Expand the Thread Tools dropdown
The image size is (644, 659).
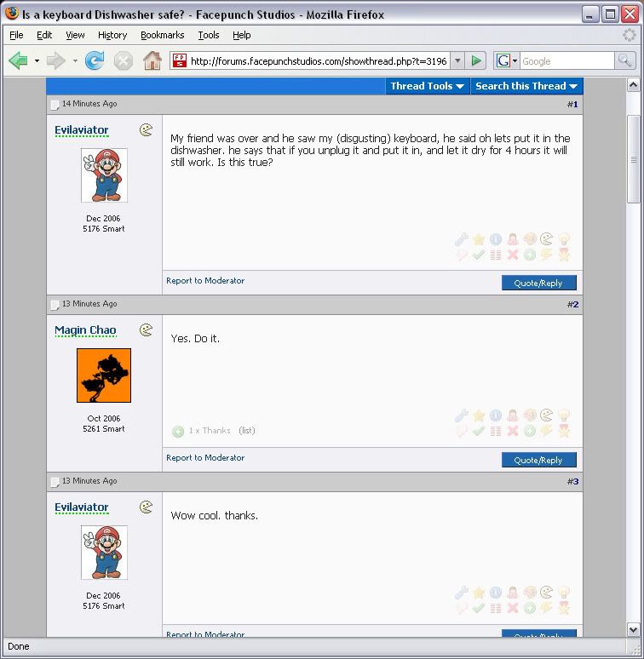point(428,86)
